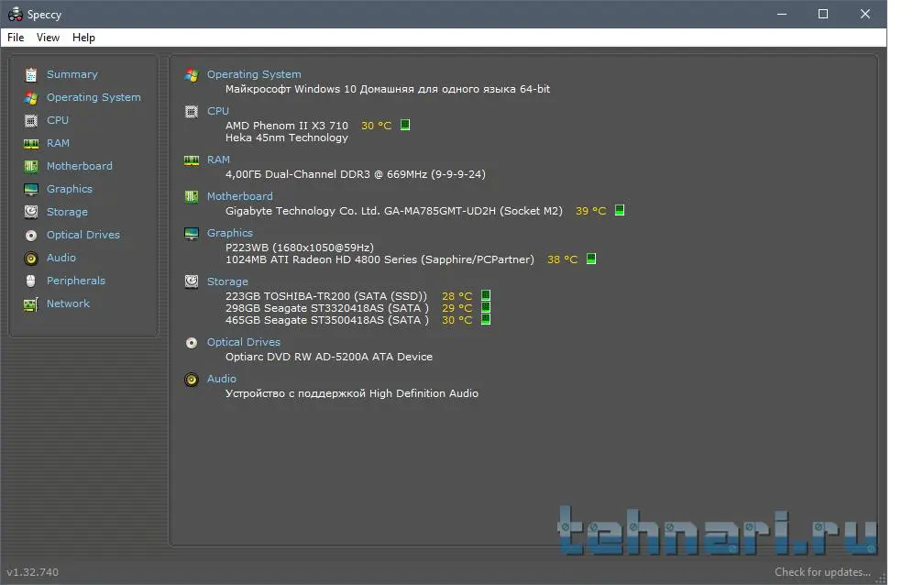Click the Graphics heading link in summary
This screenshot has height=585, width=924.
click(230, 233)
